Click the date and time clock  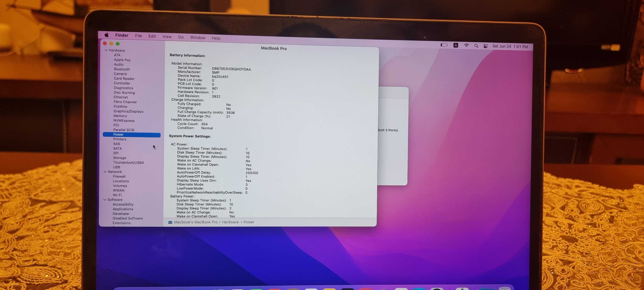[510, 46]
